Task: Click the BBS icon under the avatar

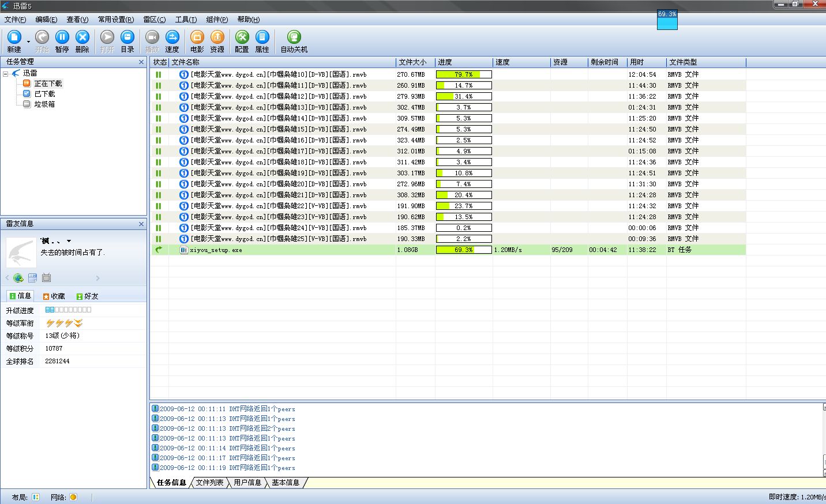Action: [32, 278]
